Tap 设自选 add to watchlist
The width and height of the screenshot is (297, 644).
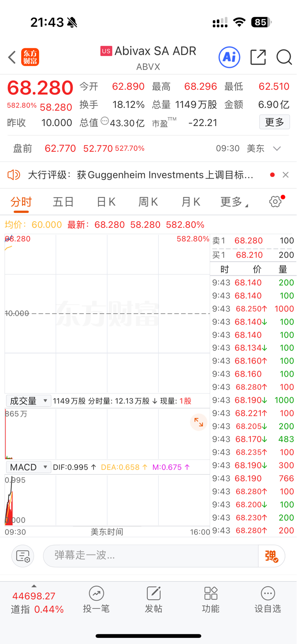coord(268,600)
